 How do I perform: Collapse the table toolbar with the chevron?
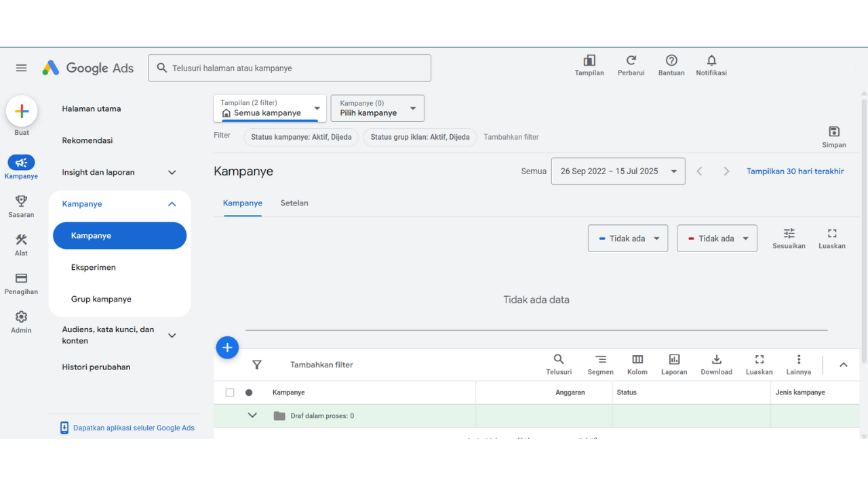(x=844, y=364)
